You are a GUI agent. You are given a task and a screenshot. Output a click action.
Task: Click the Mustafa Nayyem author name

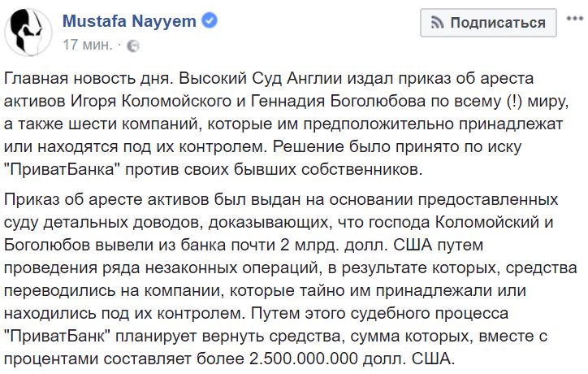(x=129, y=21)
